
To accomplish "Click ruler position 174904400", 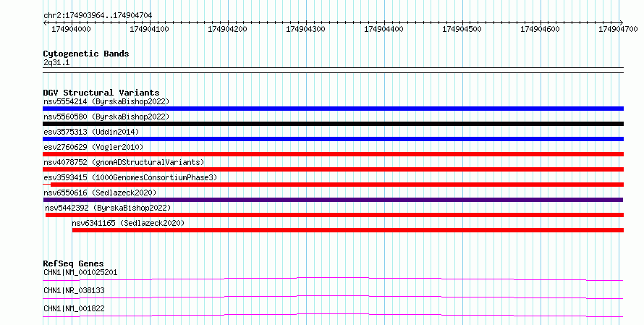I will 384,29.
